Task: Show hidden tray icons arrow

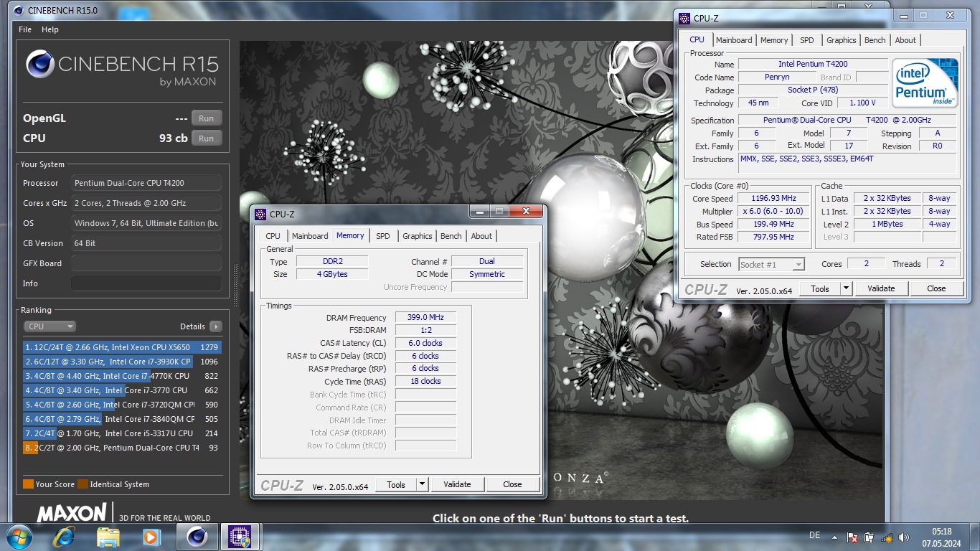Action: point(834,537)
